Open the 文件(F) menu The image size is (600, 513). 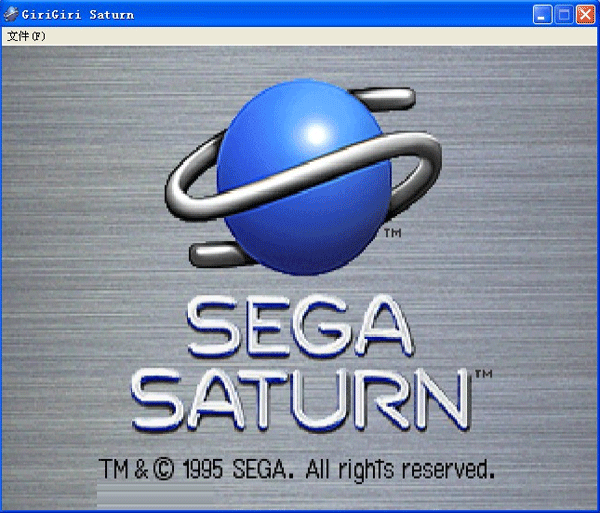tap(26, 36)
